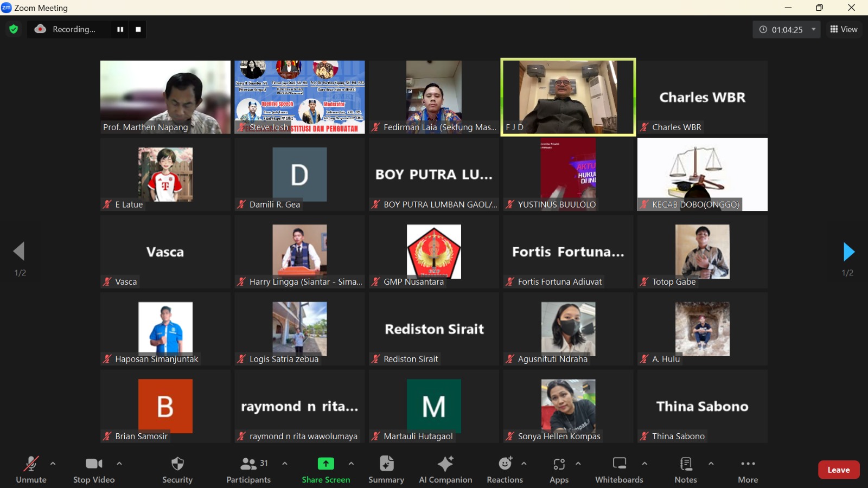Expand video options arrow beside Stop Video
The height and width of the screenshot is (488, 868).
click(119, 464)
